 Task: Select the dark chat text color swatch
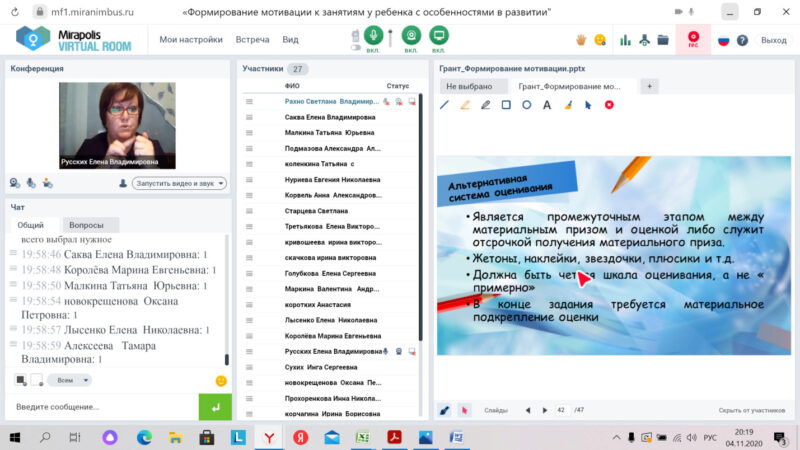point(20,380)
